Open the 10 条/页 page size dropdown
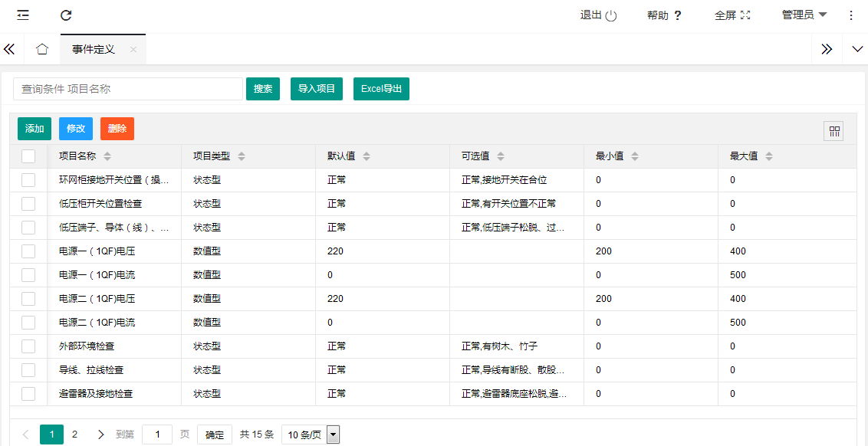The height and width of the screenshot is (446, 868). [x=310, y=435]
